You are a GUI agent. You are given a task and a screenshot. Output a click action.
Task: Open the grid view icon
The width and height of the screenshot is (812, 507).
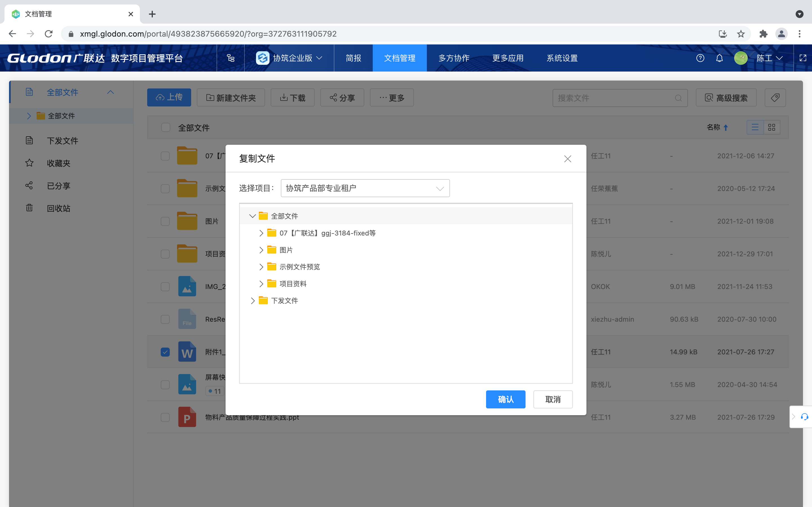tap(773, 127)
